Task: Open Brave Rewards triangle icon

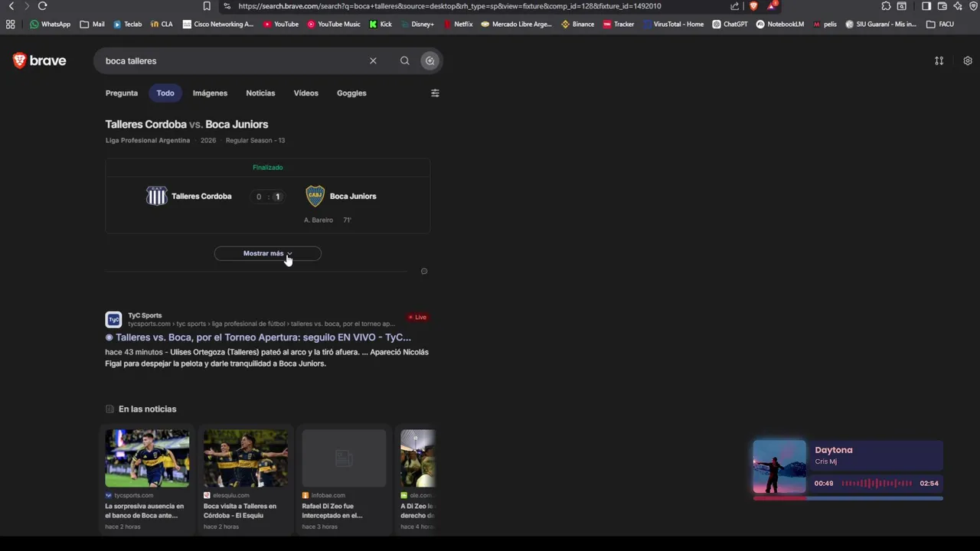Action: pos(772,6)
